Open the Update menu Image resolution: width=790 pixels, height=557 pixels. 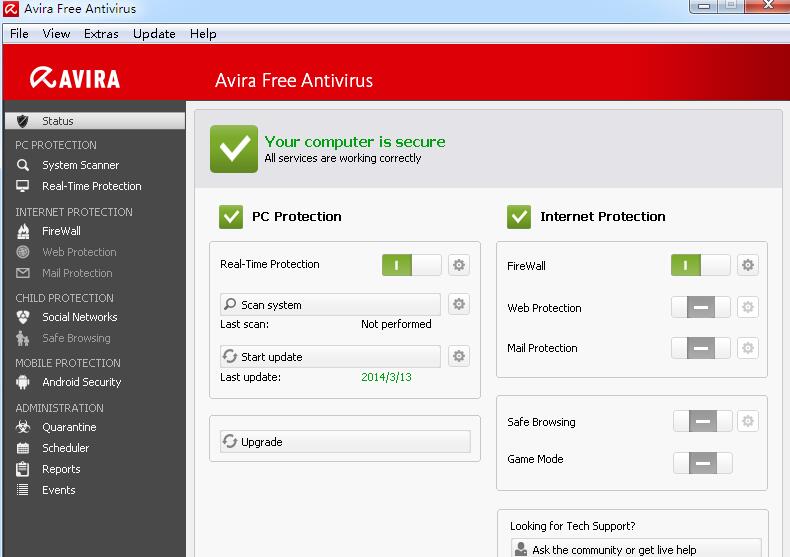[154, 33]
